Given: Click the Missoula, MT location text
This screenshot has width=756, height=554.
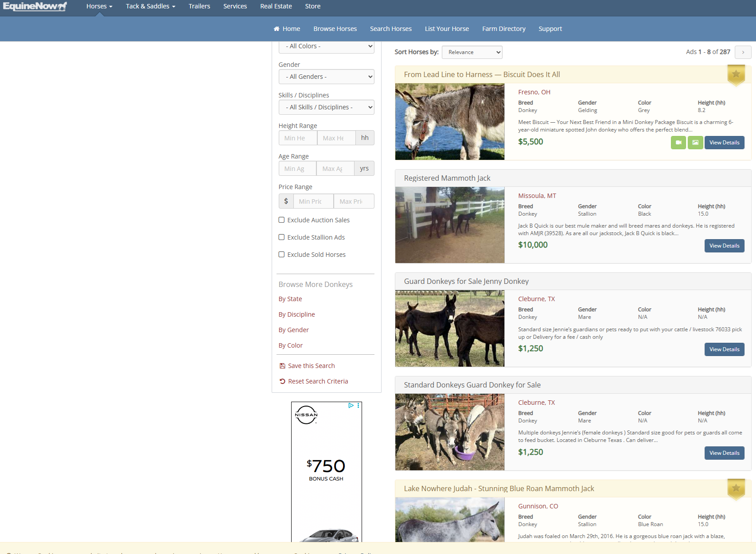Looking at the screenshot, I should point(537,196).
